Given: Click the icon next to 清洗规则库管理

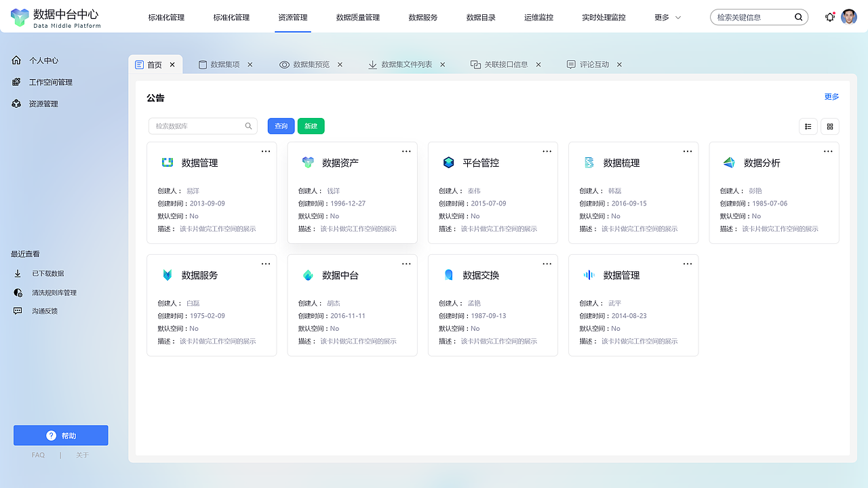Looking at the screenshot, I should tap(18, 293).
